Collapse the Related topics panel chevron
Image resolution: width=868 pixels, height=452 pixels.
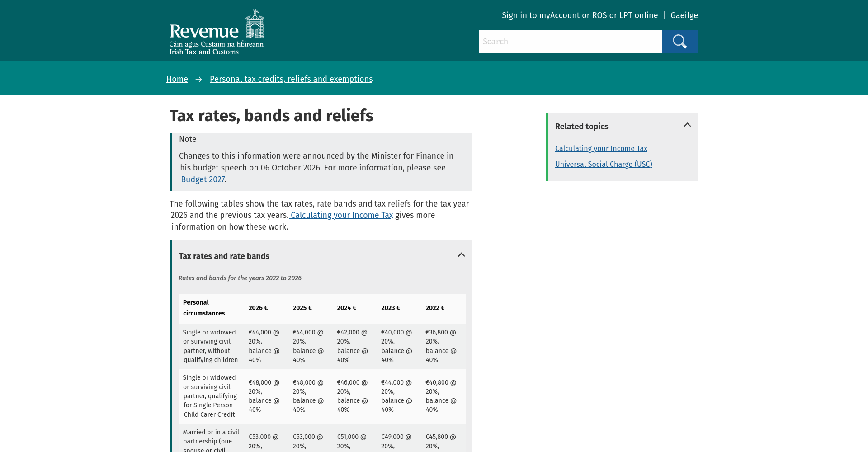[687, 125]
